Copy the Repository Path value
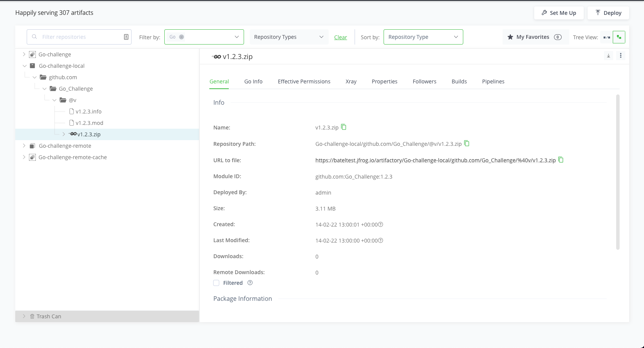The image size is (644, 348). pyautogui.click(x=467, y=144)
